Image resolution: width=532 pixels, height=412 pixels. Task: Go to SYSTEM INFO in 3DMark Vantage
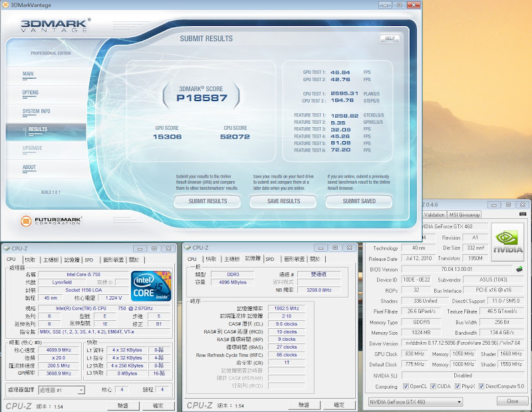[x=37, y=111]
